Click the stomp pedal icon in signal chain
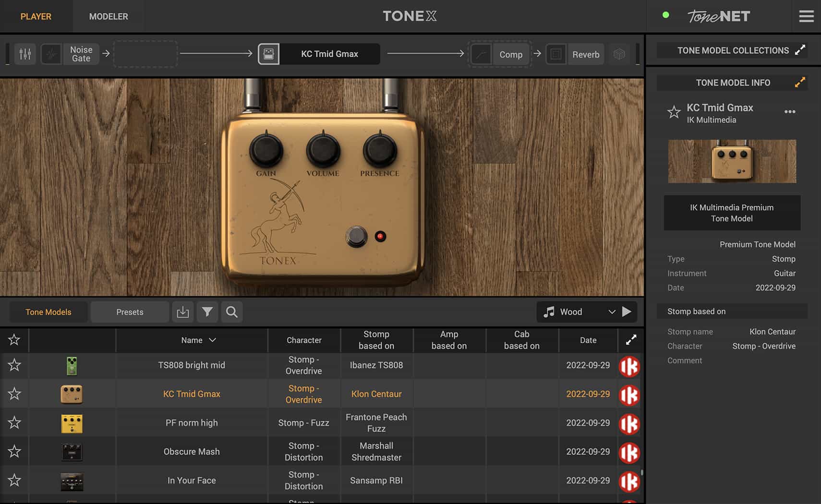 [269, 54]
